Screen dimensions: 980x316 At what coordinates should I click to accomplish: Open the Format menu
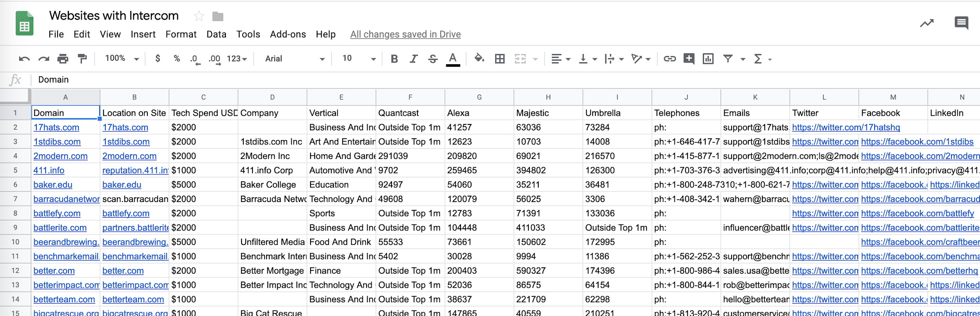click(181, 34)
